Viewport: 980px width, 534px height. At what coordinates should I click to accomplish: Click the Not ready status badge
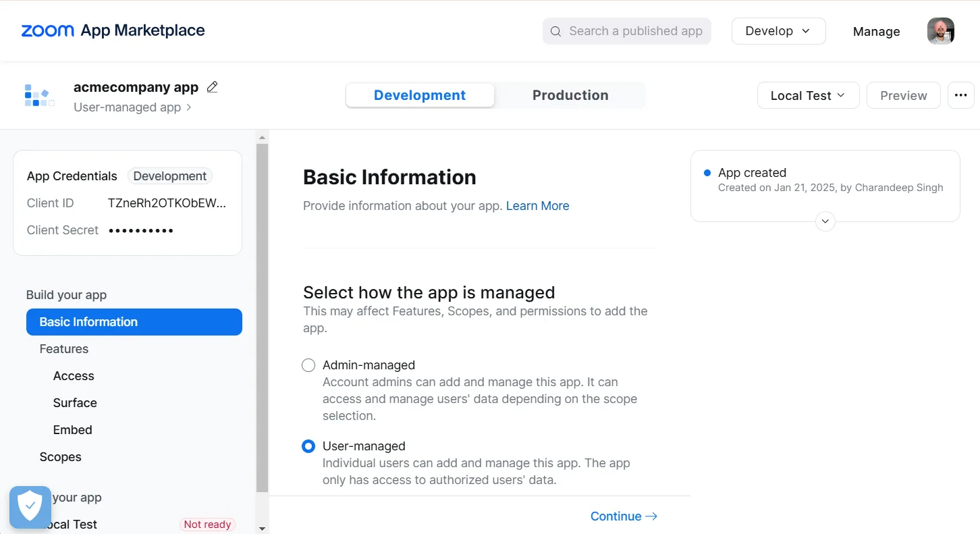pyautogui.click(x=207, y=525)
